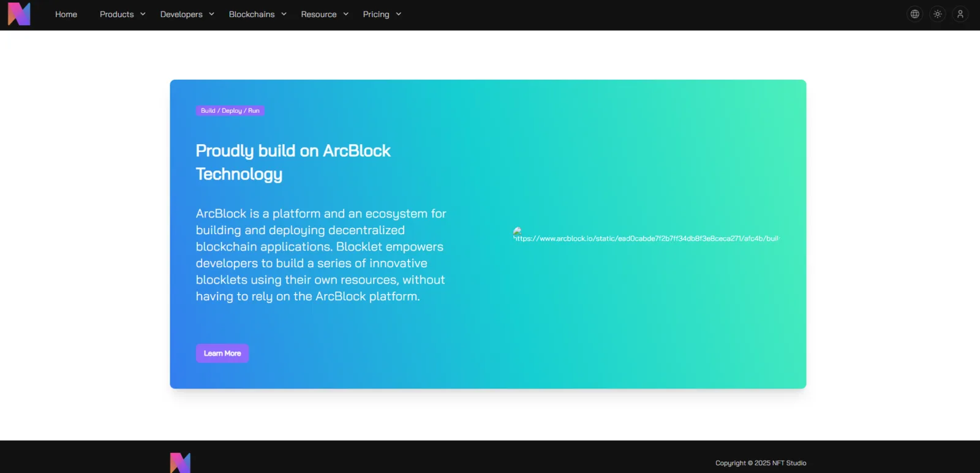This screenshot has height=473, width=980.
Task: Expand the Products dropdown chevron
Action: click(143, 14)
